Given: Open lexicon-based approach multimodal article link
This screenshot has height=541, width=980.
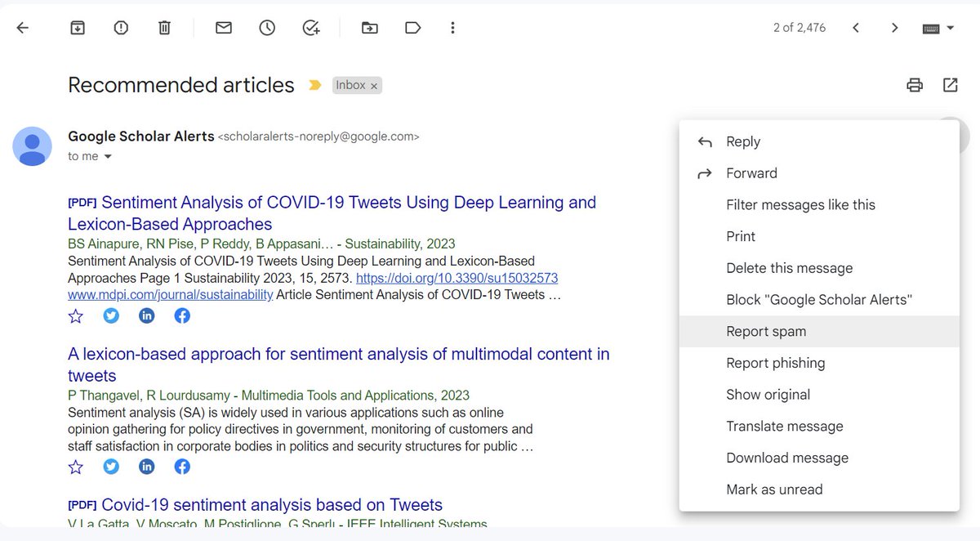Looking at the screenshot, I should tap(338, 364).
